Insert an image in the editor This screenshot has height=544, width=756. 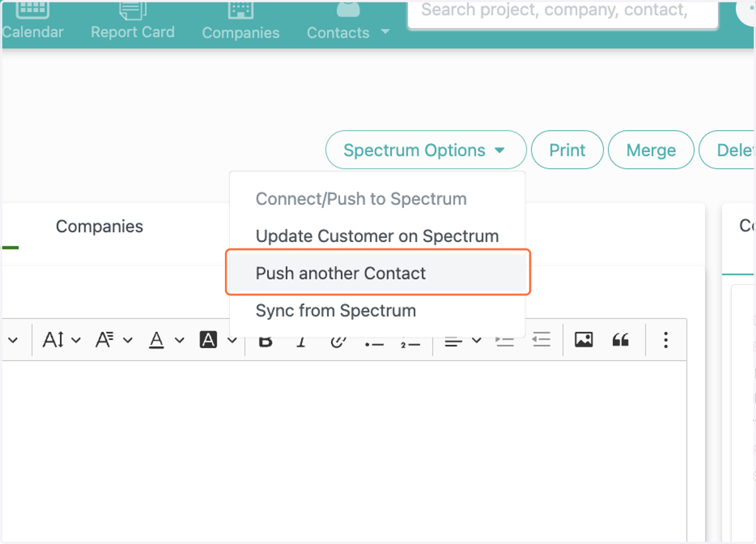[x=584, y=340]
